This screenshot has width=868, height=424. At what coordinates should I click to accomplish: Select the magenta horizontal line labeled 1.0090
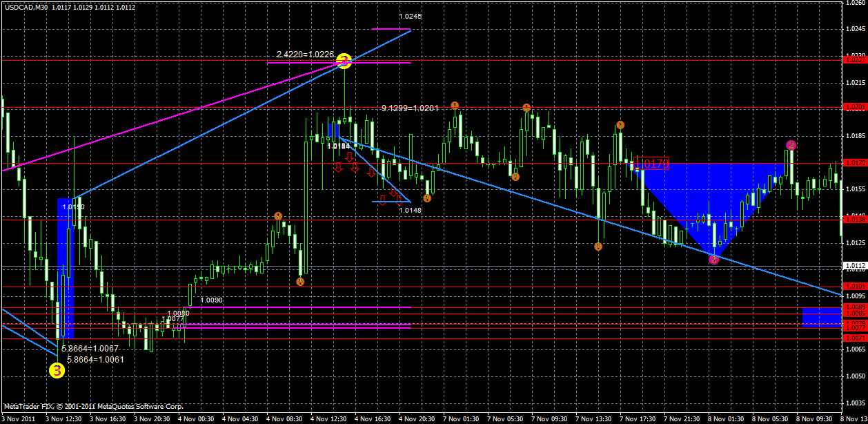[297, 305]
